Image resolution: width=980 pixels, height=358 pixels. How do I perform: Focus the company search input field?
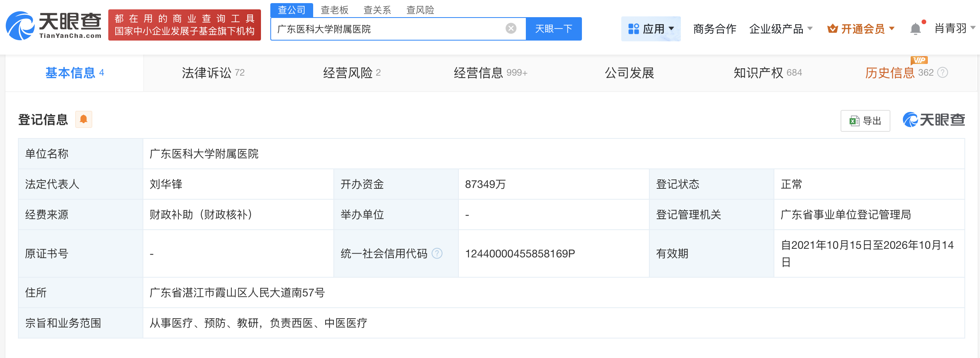tap(390, 29)
